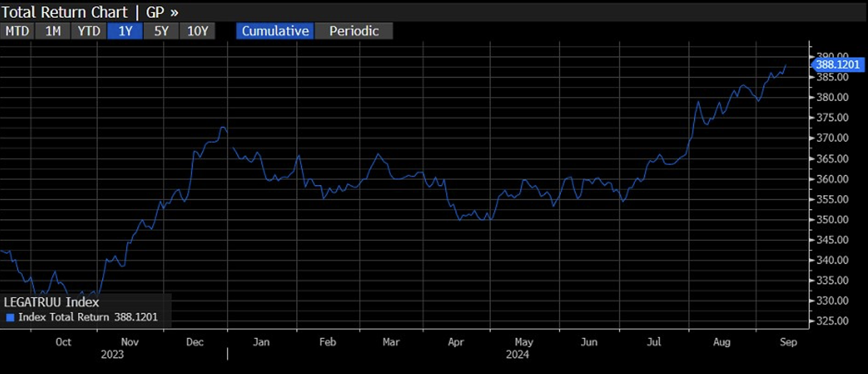Click the LEGATRUU Index legend title
Viewport: 868px width, 374px height.
point(52,303)
